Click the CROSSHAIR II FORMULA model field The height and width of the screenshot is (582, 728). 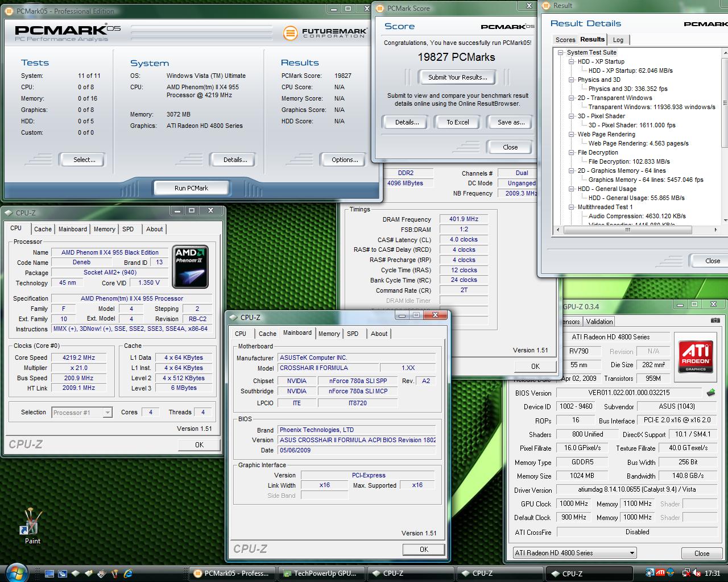[x=328, y=368]
